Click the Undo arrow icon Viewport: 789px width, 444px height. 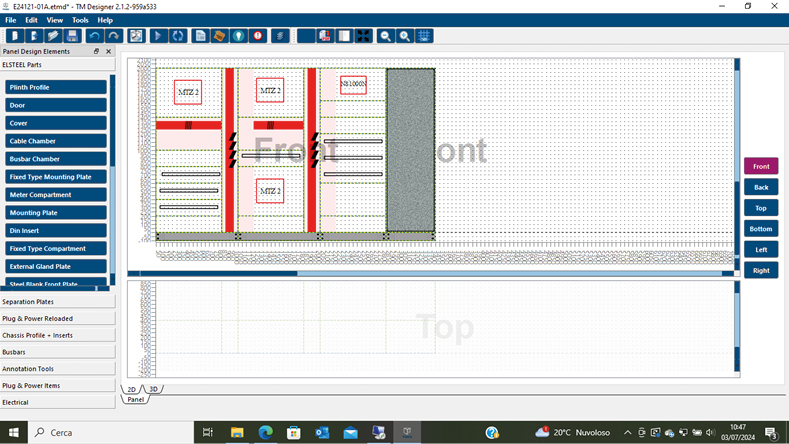95,36
